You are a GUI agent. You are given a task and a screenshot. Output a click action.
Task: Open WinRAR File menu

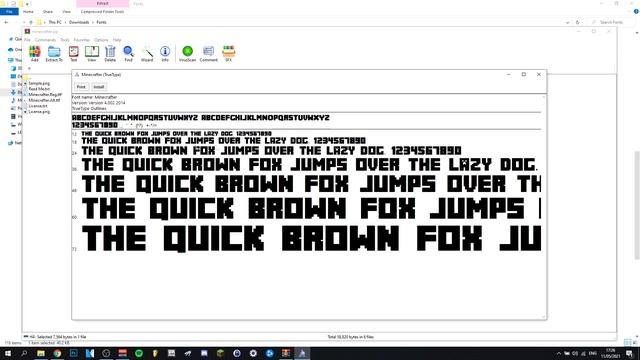pos(27,40)
